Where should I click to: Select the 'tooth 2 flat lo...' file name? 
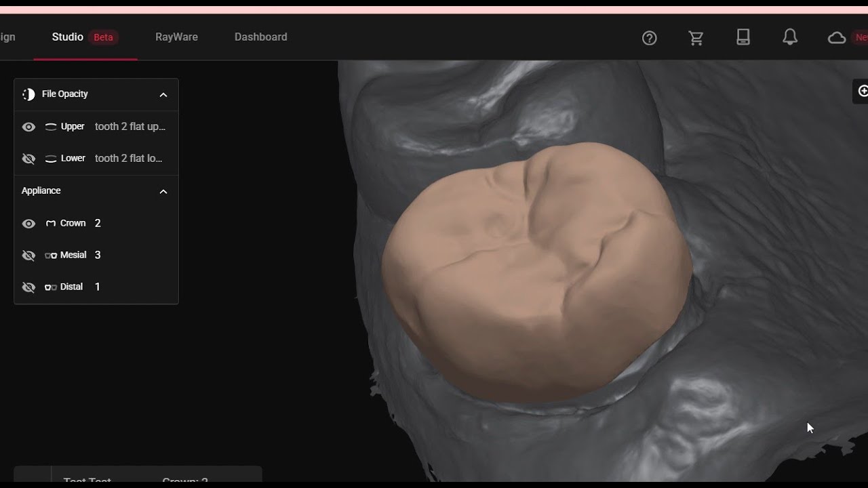point(129,159)
